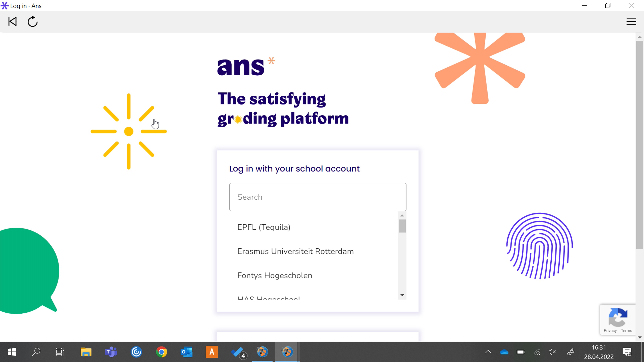The image size is (644, 362).
Task: Choose Fontys Hogescholen
Action: tap(275, 276)
